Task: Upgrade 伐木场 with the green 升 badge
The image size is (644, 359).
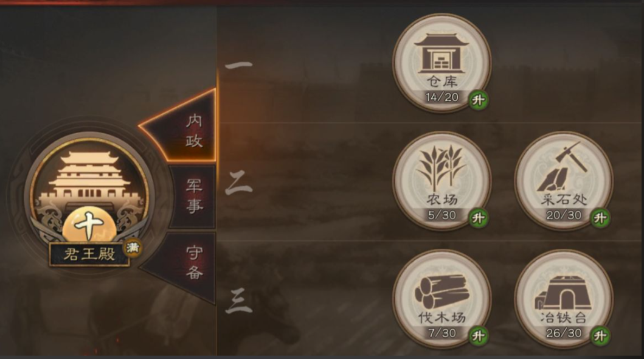Action: coord(479,336)
